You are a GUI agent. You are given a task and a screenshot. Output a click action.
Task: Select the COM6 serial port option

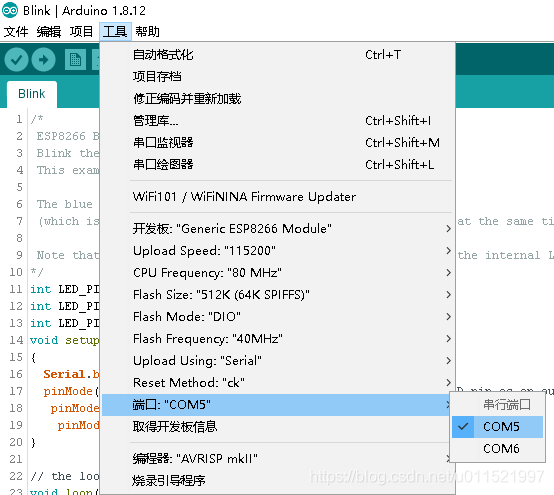coord(497,449)
